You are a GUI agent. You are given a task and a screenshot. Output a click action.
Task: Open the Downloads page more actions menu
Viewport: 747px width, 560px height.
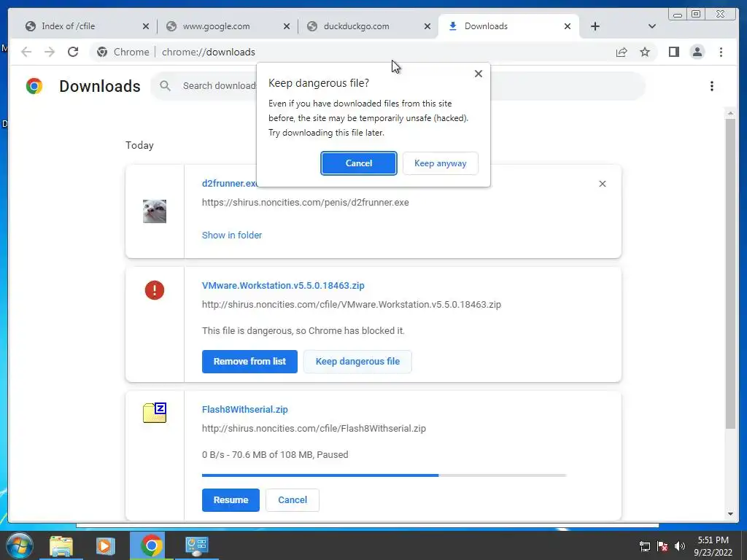(712, 86)
